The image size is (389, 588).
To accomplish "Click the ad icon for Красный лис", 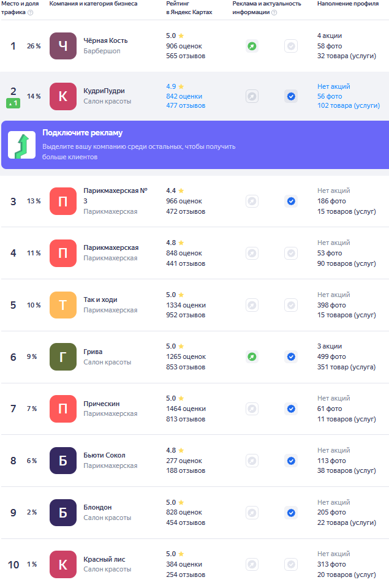I will (x=252, y=564).
